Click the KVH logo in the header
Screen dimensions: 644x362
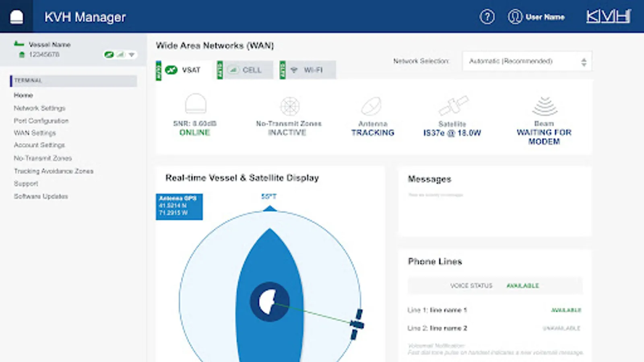point(608,16)
